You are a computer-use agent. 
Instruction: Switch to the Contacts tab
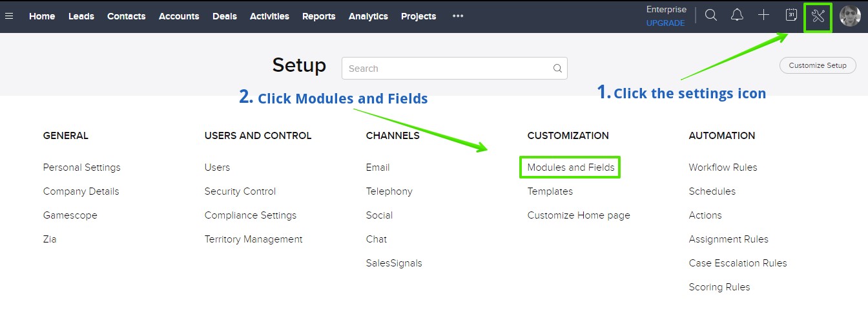pos(127,16)
